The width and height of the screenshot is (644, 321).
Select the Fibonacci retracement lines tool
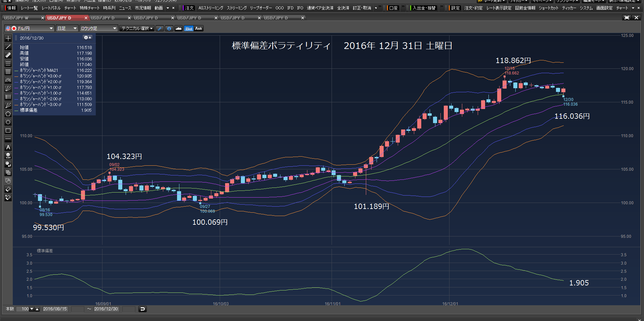click(8, 72)
